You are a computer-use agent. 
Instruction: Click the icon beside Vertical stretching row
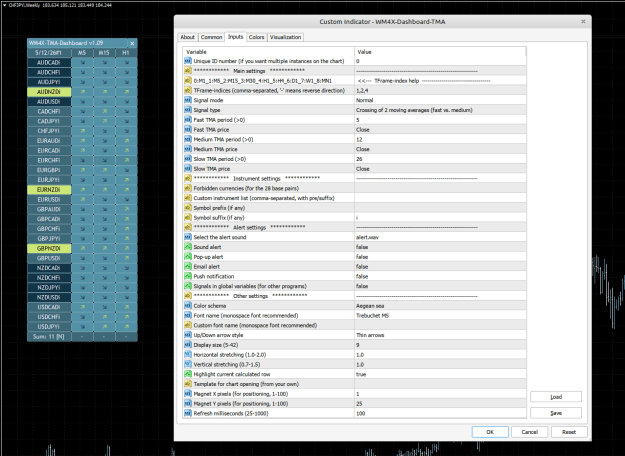point(188,364)
